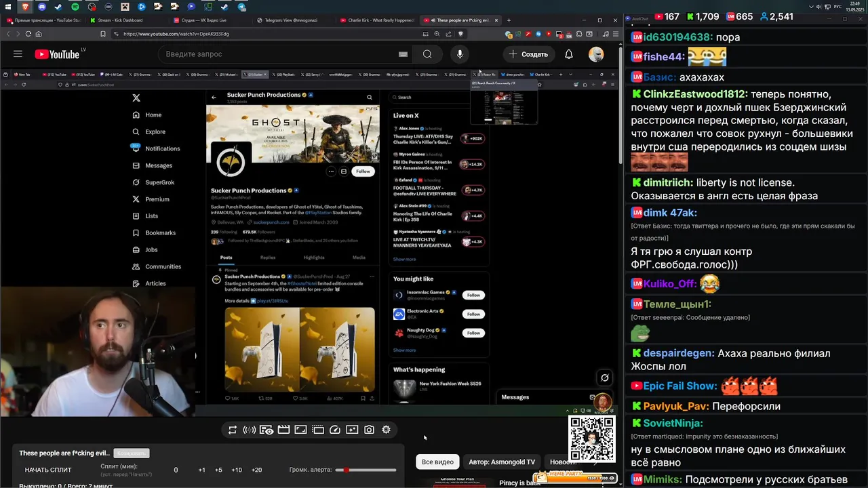The height and width of the screenshot is (488, 868).
Task: Click fullscreen frame icon in player toolbar
Action: pos(300,430)
